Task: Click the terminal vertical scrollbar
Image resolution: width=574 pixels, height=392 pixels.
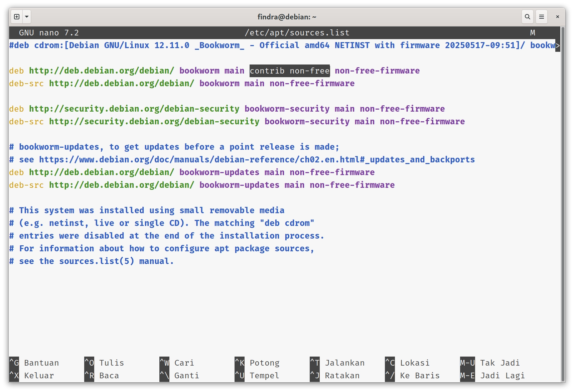Action: (563, 201)
